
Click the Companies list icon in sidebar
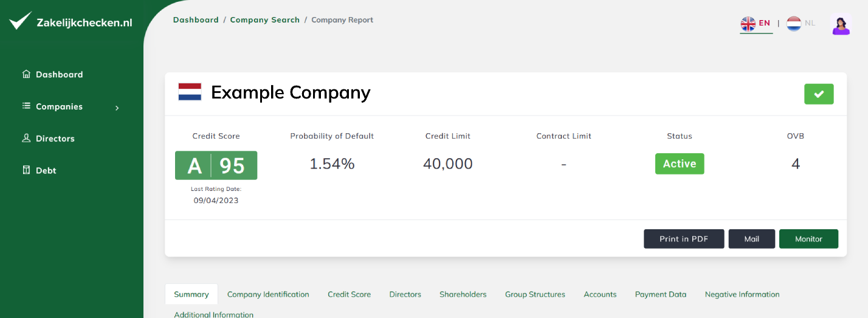pyautogui.click(x=26, y=106)
